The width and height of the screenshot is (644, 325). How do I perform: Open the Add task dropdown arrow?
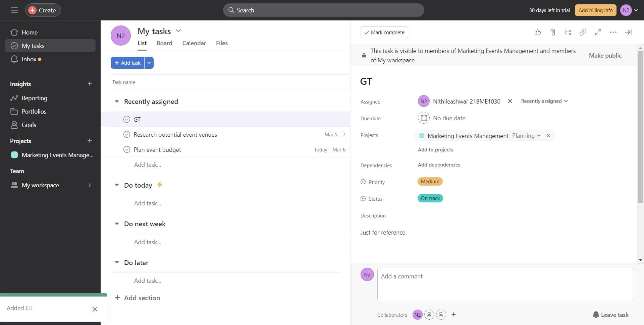(x=149, y=63)
